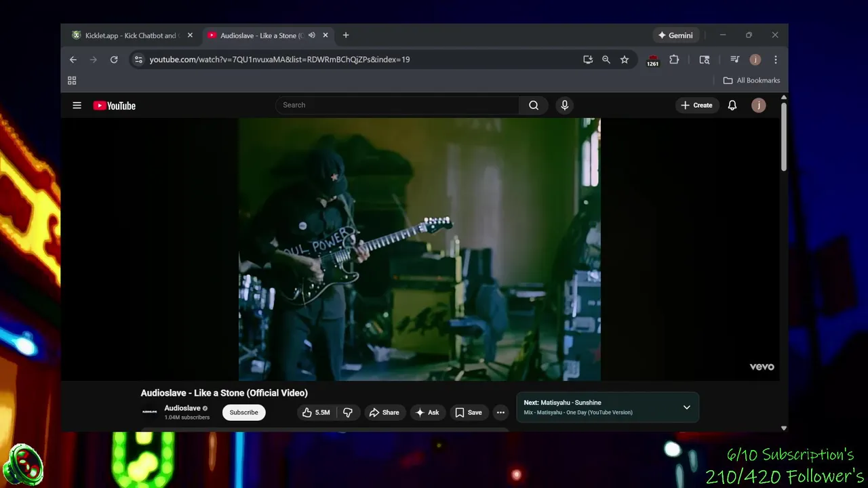
Task: Open YouTube notifications bell
Action: point(732,105)
